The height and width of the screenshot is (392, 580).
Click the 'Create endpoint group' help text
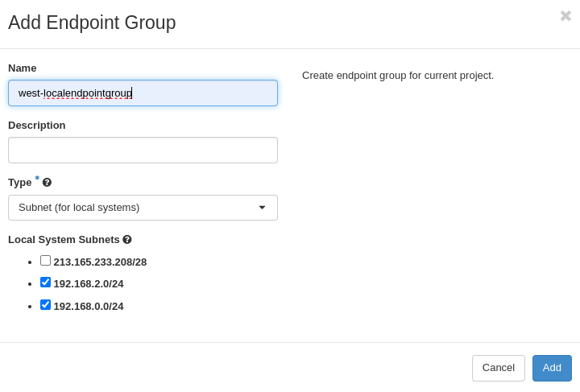point(398,76)
